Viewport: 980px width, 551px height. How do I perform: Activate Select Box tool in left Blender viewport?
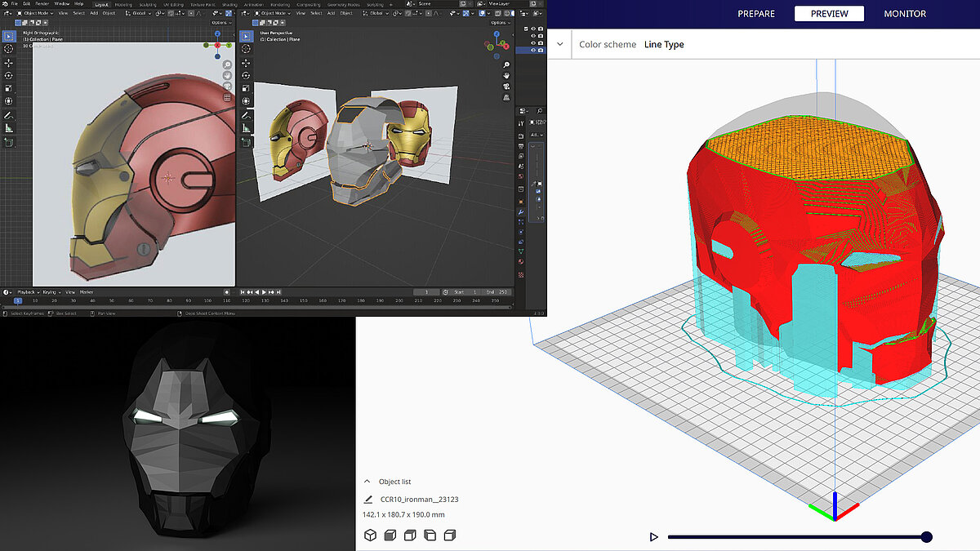pos(8,36)
